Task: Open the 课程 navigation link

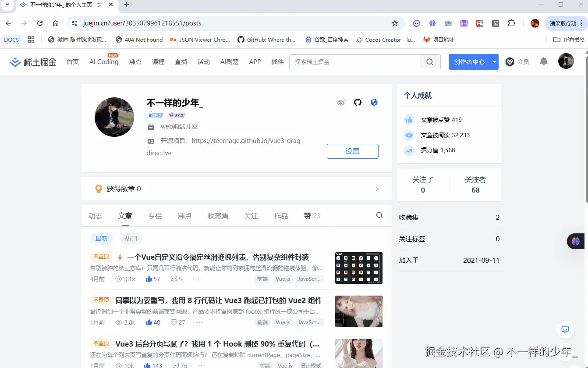Action: click(158, 62)
